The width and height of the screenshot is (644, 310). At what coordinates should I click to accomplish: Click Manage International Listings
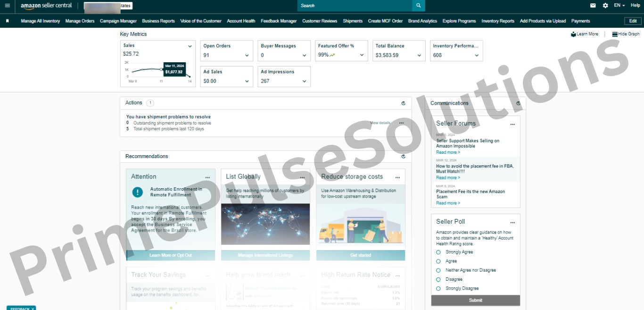pyautogui.click(x=265, y=255)
